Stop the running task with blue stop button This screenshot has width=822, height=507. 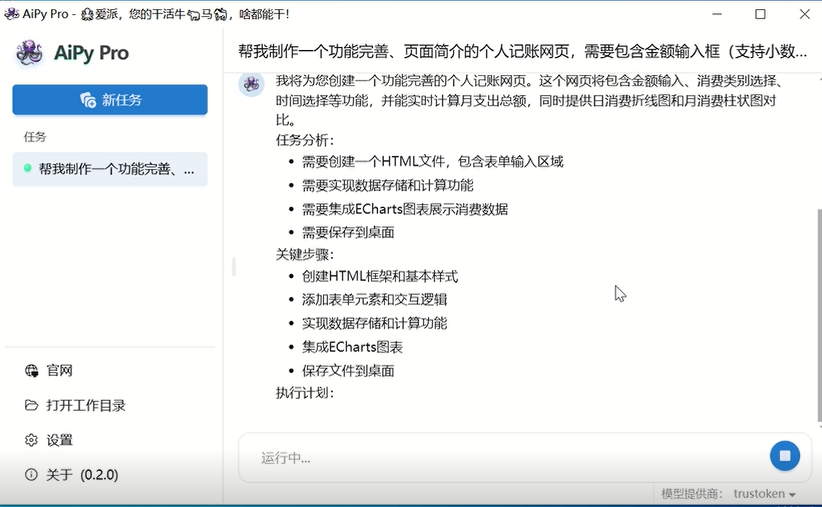pos(785,456)
